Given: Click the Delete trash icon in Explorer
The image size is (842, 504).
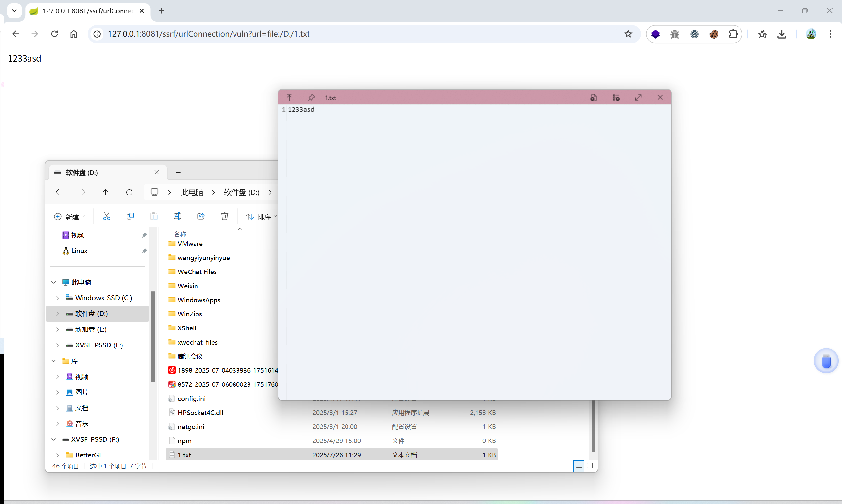Looking at the screenshot, I should click(x=225, y=216).
